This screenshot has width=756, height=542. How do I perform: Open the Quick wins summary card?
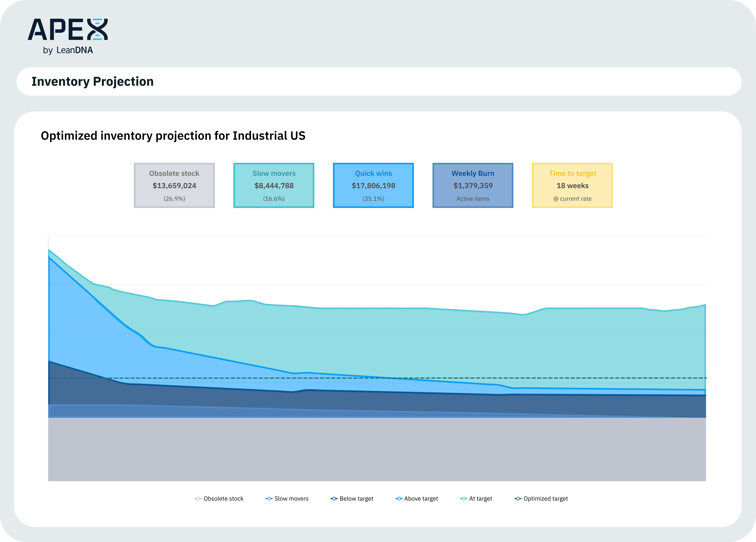373,185
